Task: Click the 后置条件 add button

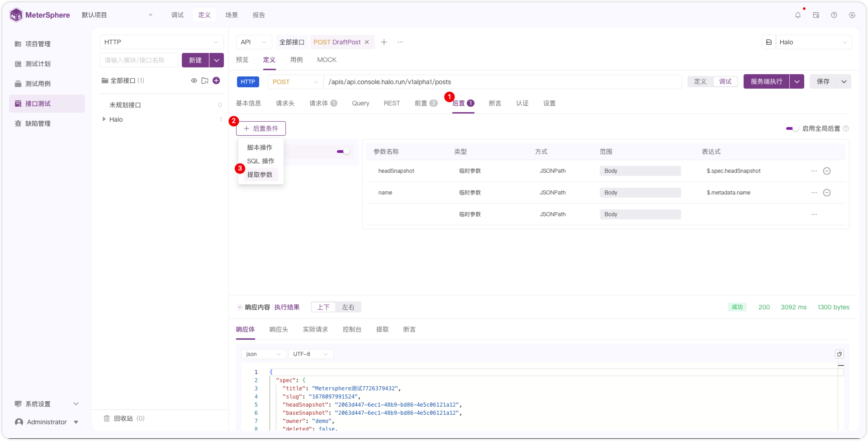Action: coord(261,128)
